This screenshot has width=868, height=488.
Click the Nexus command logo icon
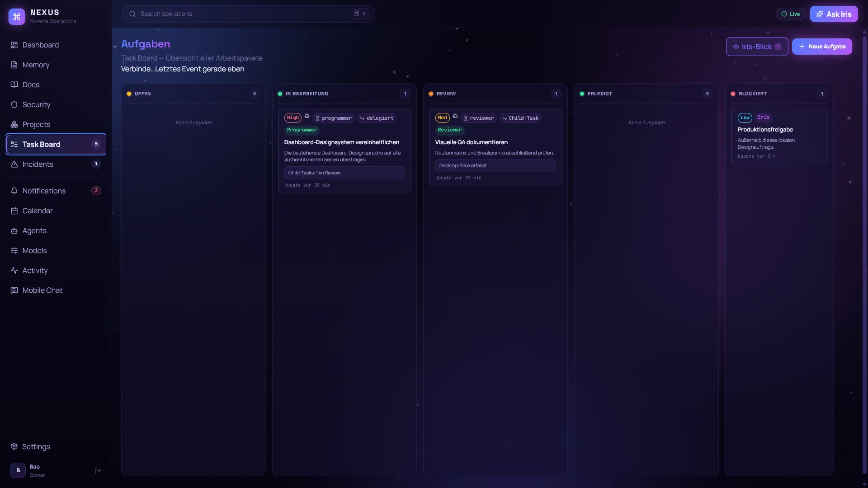point(17,17)
